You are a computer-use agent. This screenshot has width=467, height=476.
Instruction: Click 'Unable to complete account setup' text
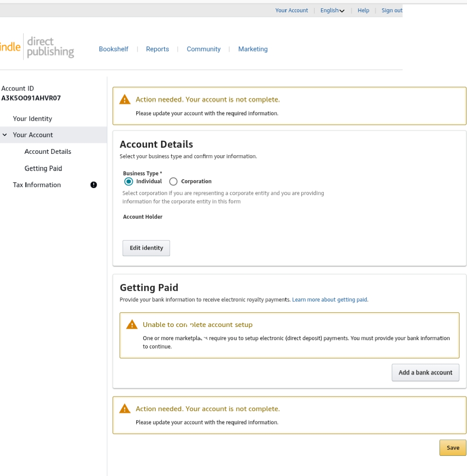click(x=198, y=324)
